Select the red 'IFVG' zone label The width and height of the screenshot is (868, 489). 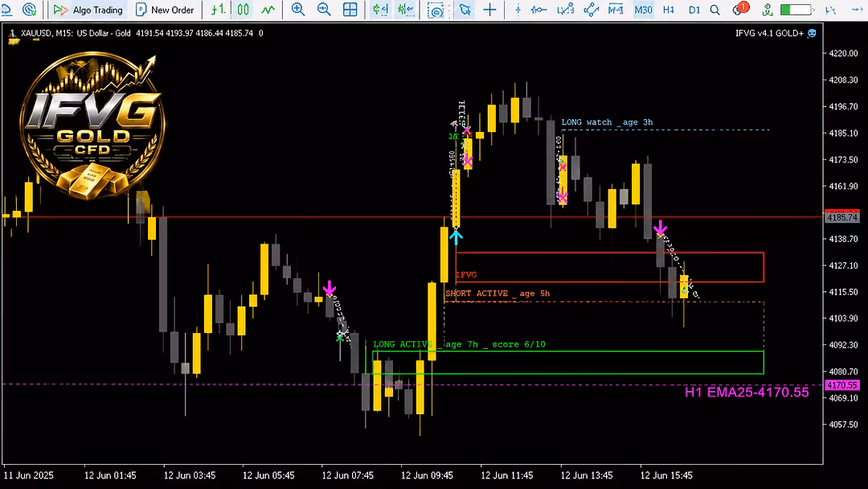click(466, 275)
